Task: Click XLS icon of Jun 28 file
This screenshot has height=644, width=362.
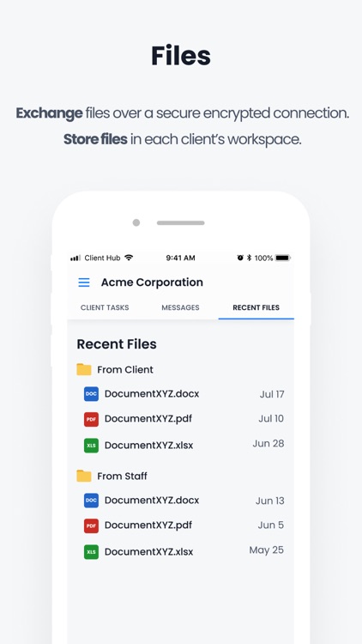Action: point(91,445)
